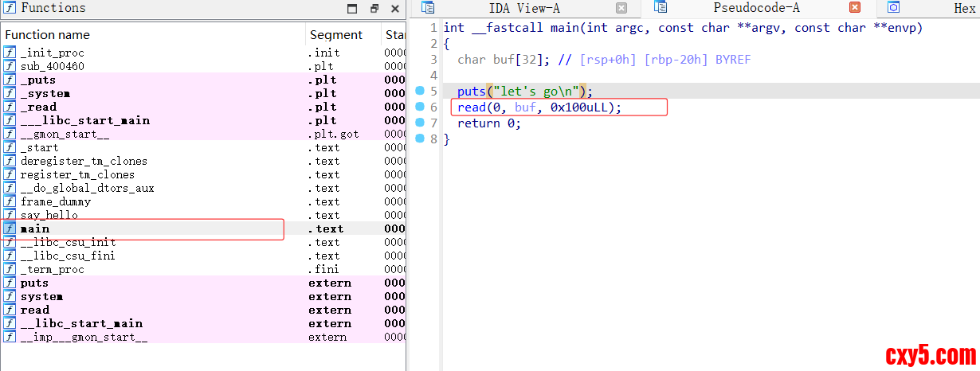Click the Hex view tab icon

(x=894, y=8)
